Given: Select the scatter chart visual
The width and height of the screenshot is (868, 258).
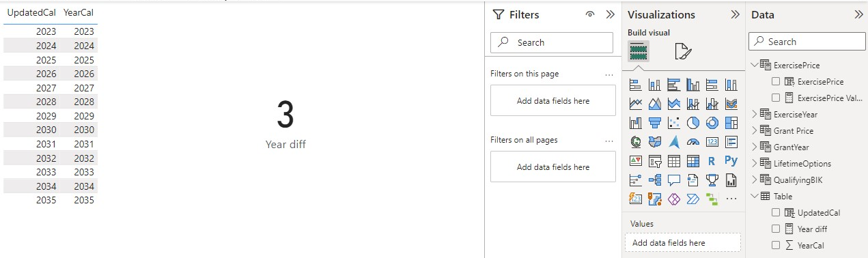Looking at the screenshot, I should pos(673,124).
